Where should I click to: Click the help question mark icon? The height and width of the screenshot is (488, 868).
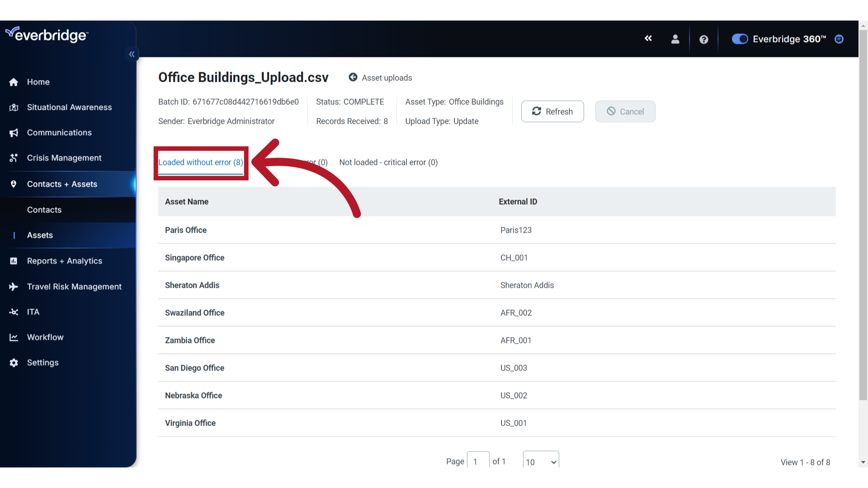[x=704, y=38]
